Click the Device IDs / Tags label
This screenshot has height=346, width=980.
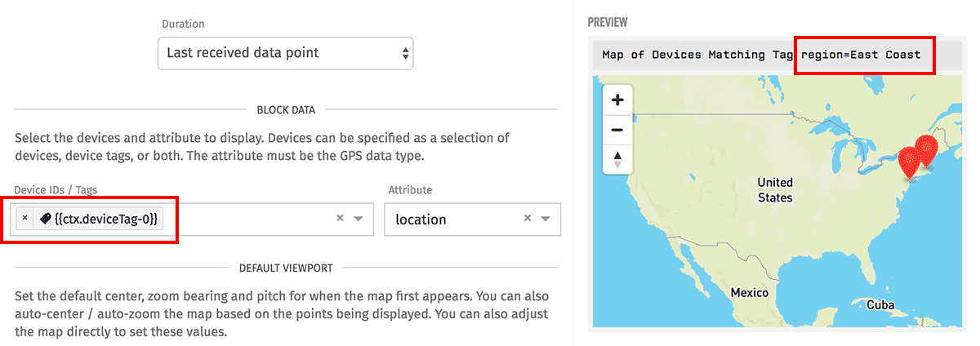click(56, 190)
